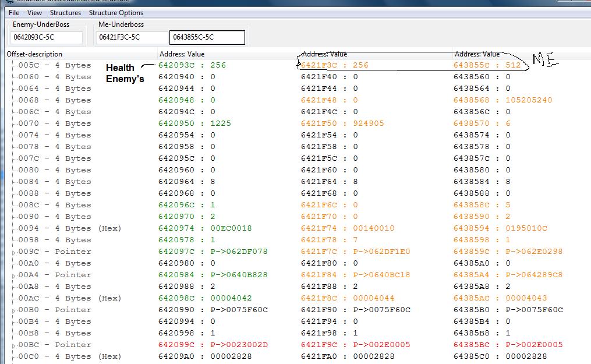Click the address field containing 06421F3C-5C
Viewport: 591px width, 364px height.
pyautogui.click(x=132, y=37)
